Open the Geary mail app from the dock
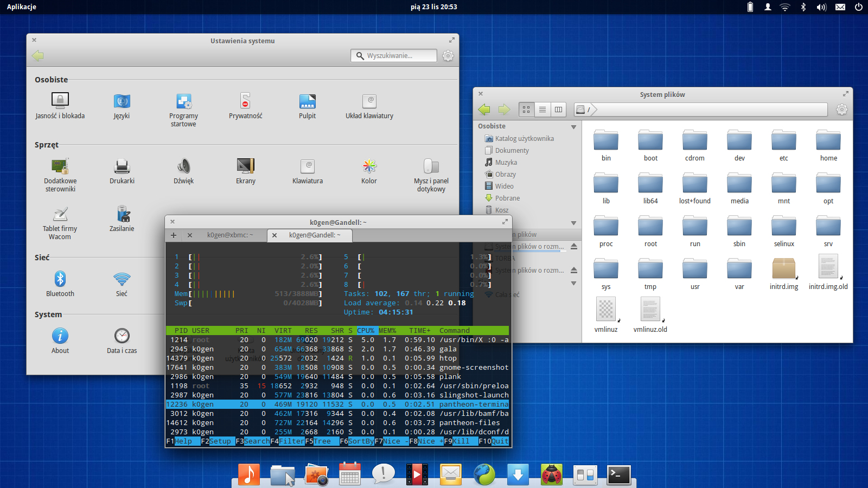This screenshot has height=488, width=868. [x=451, y=473]
